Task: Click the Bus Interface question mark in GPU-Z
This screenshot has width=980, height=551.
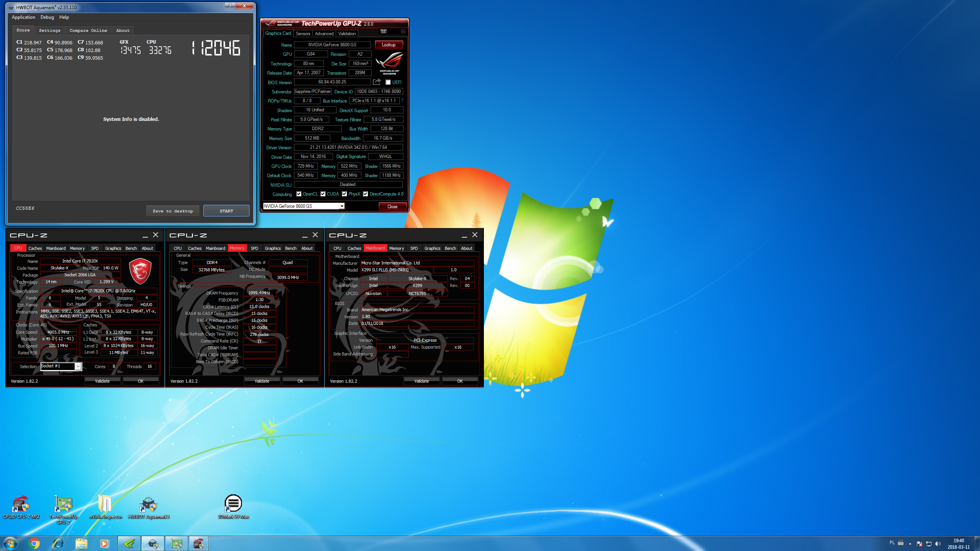Action: [402, 101]
